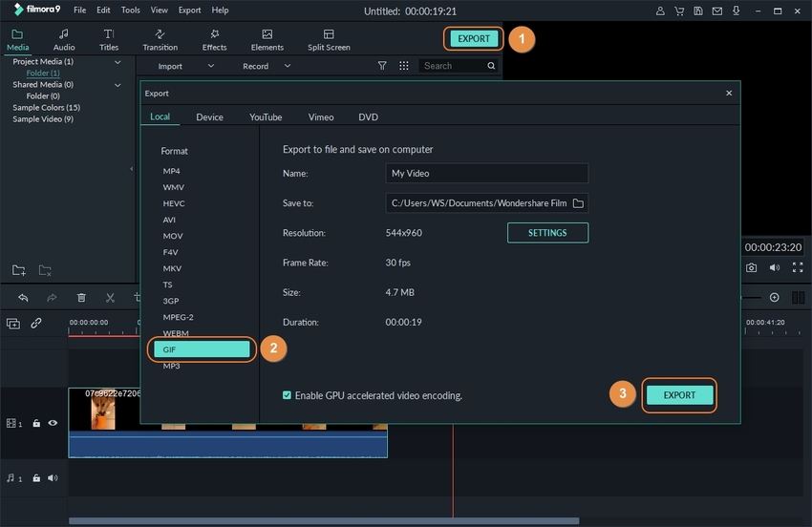Viewport: 812px width, 527px height.
Task: Click the add track icon
Action: pos(13,324)
